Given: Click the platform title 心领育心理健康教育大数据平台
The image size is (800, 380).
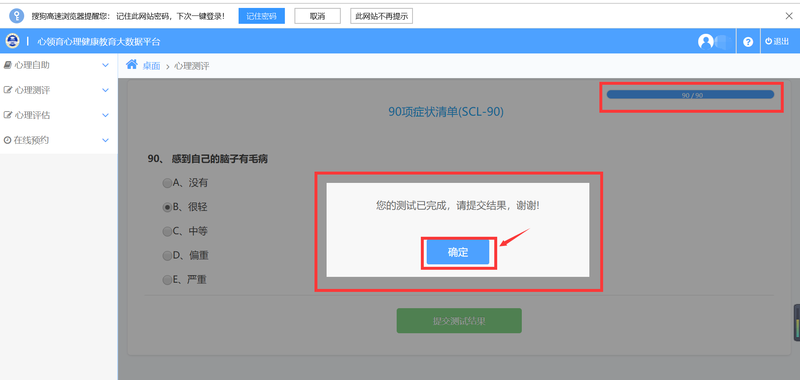Looking at the screenshot, I should click(x=99, y=42).
